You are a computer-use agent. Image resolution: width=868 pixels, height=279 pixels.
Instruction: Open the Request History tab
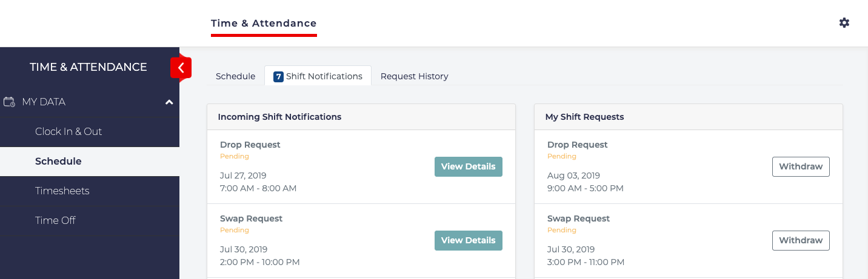pyautogui.click(x=414, y=76)
